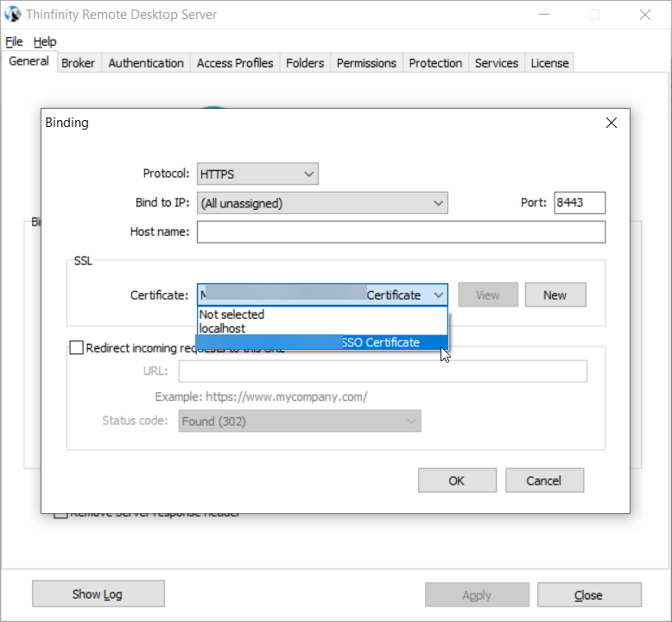Select the SSO Certificate list option
This screenshot has height=622, width=672.
[x=322, y=342]
